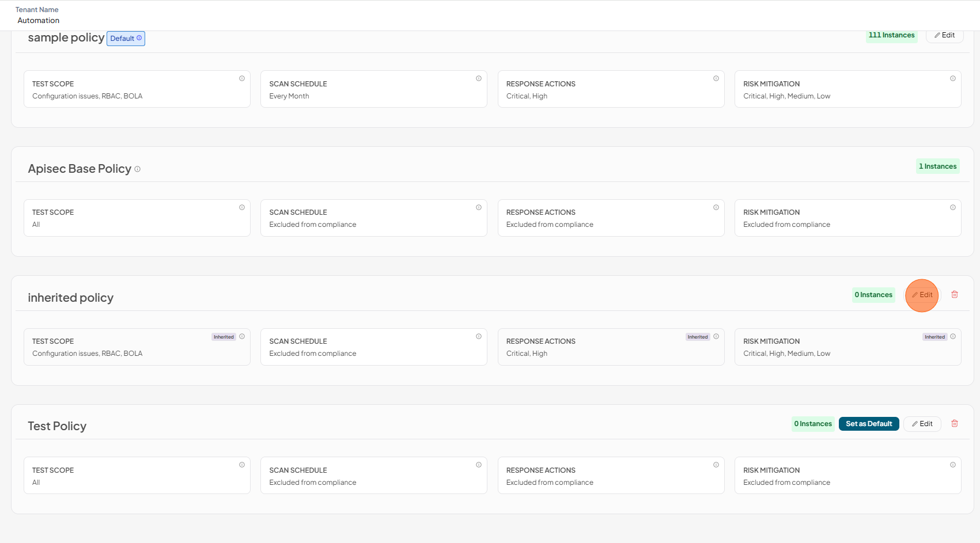Open info icon on Test Policy Test Scope card

click(x=242, y=465)
